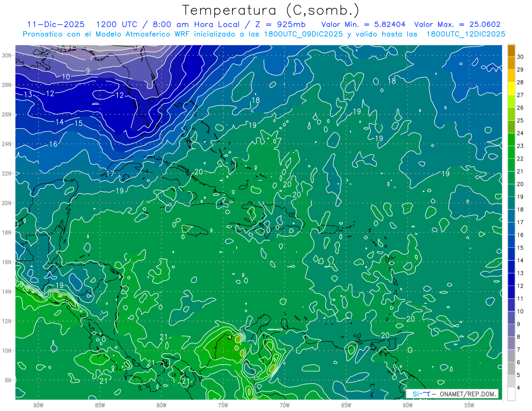Screen dimensions: 532x411
Task: Click the '22N' latitude label
Action: click(8, 173)
